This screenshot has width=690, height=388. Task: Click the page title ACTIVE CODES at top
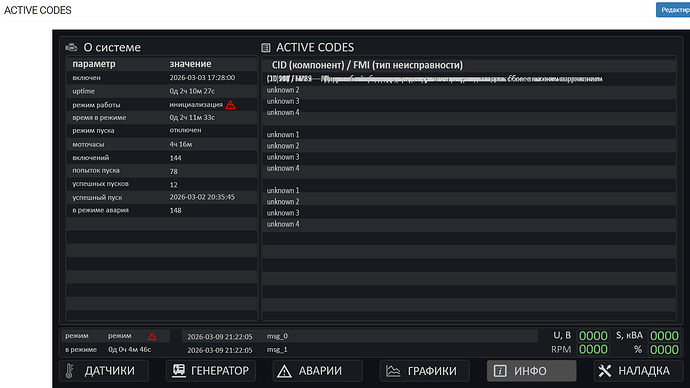(x=37, y=10)
